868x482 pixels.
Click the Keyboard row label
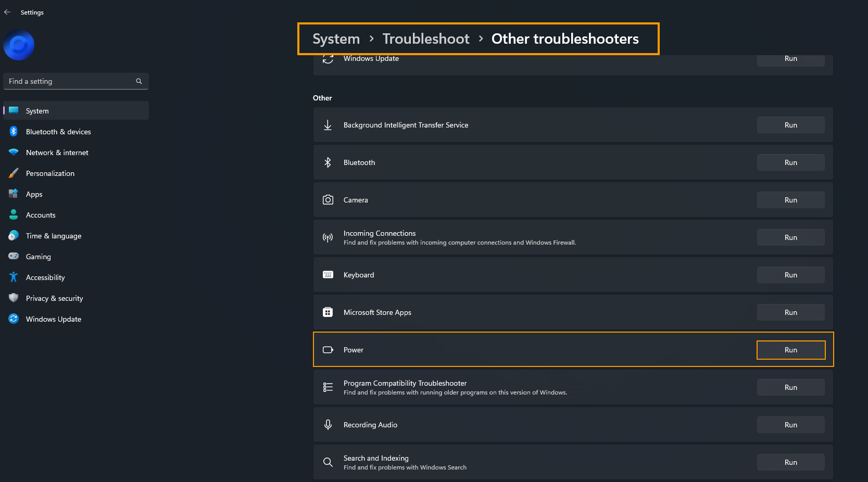pyautogui.click(x=358, y=275)
